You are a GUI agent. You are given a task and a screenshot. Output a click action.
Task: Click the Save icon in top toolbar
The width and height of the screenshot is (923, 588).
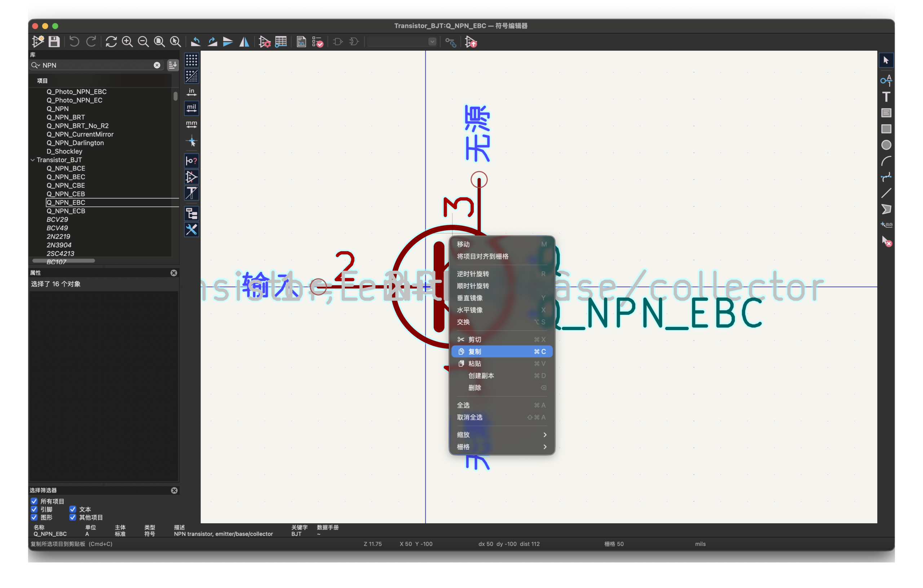tap(54, 41)
